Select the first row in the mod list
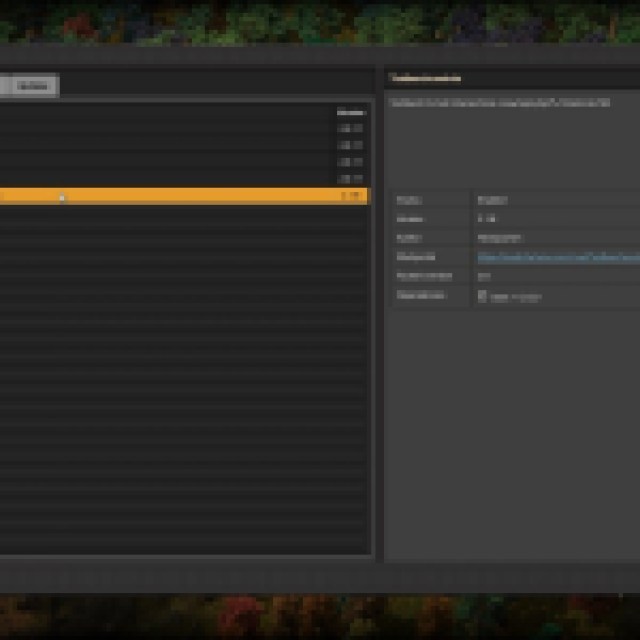Screen dimensions: 640x640 pos(180,128)
